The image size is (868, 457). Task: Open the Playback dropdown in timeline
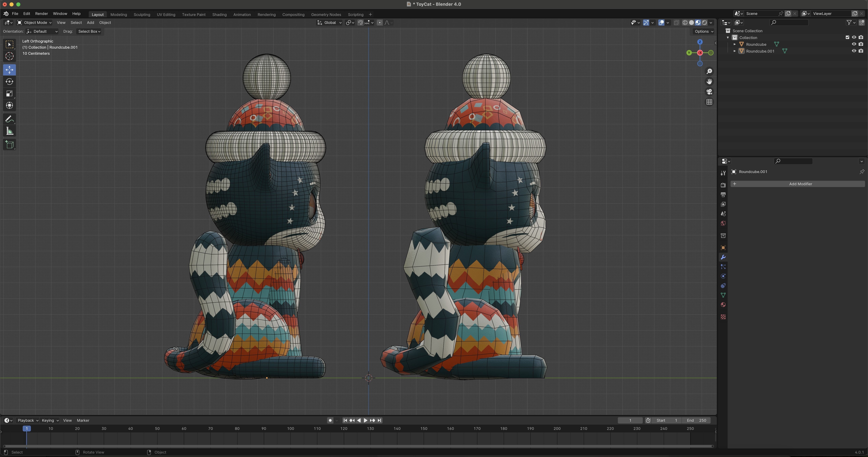coord(28,420)
